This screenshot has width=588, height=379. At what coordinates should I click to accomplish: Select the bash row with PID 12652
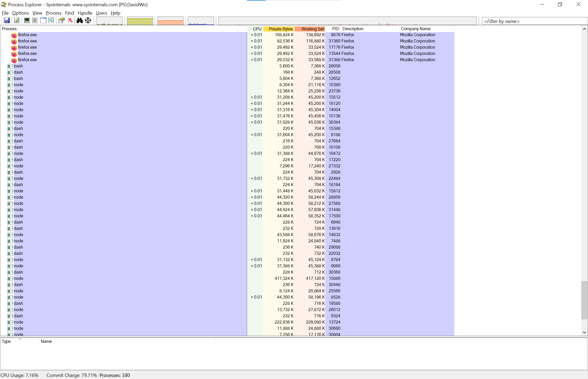(227, 79)
